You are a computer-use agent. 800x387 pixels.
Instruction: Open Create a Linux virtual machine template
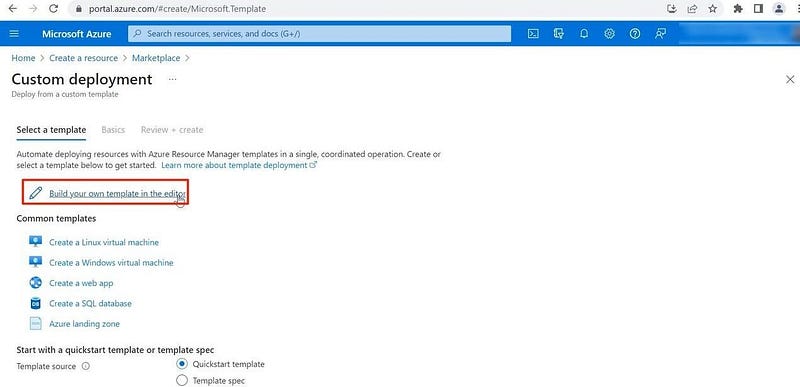[104, 242]
